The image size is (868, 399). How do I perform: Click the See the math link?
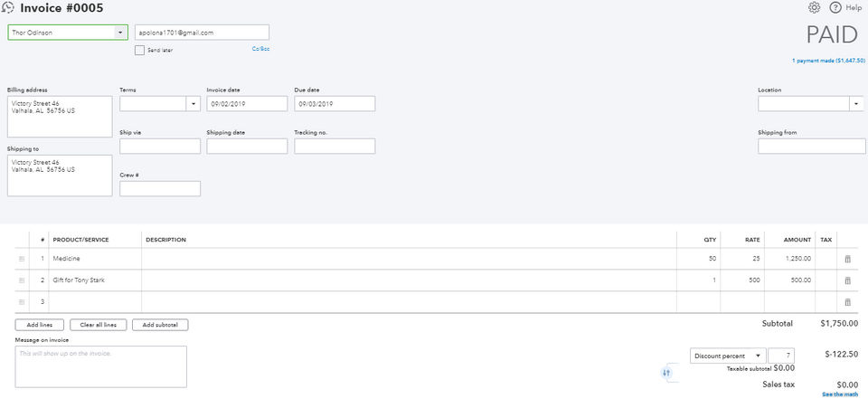[x=840, y=394]
